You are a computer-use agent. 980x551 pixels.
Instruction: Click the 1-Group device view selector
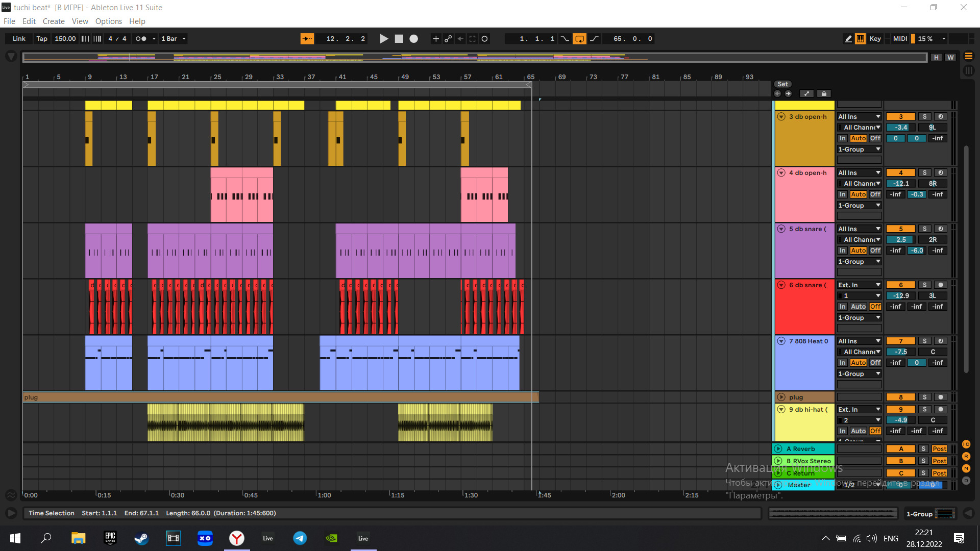tap(930, 514)
